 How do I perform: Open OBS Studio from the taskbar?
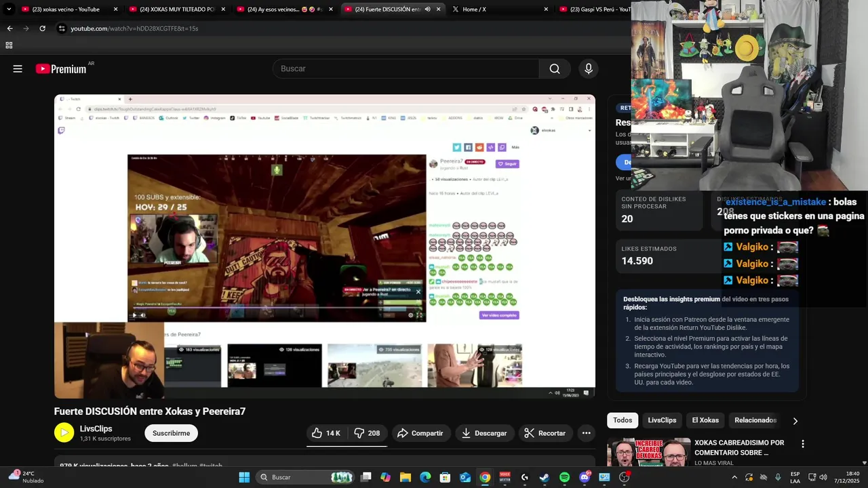coord(624,477)
